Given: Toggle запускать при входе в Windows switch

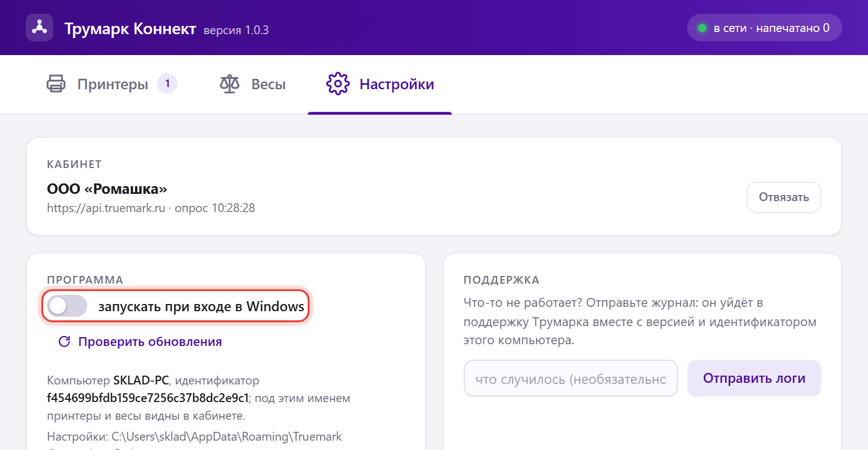Looking at the screenshot, I should (67, 306).
